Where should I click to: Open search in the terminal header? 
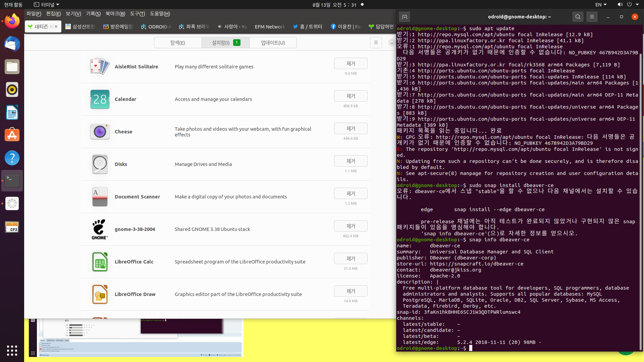(578, 17)
